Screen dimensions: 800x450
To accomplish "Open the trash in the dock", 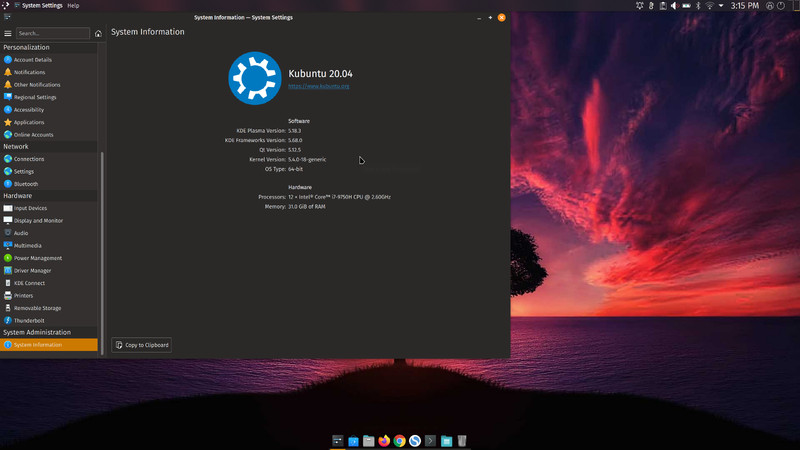I will click(x=462, y=441).
